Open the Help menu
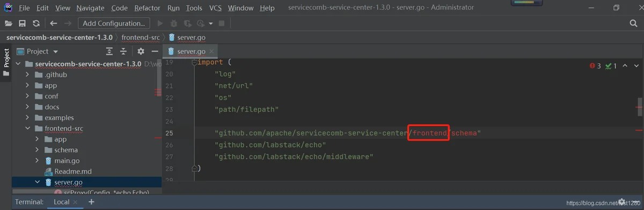The height and width of the screenshot is (210, 644). tap(267, 8)
